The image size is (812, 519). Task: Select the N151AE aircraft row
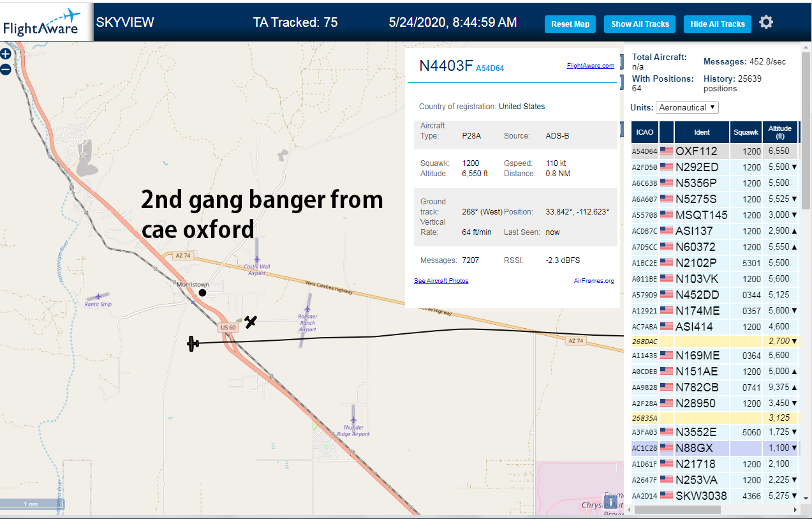[715, 372]
